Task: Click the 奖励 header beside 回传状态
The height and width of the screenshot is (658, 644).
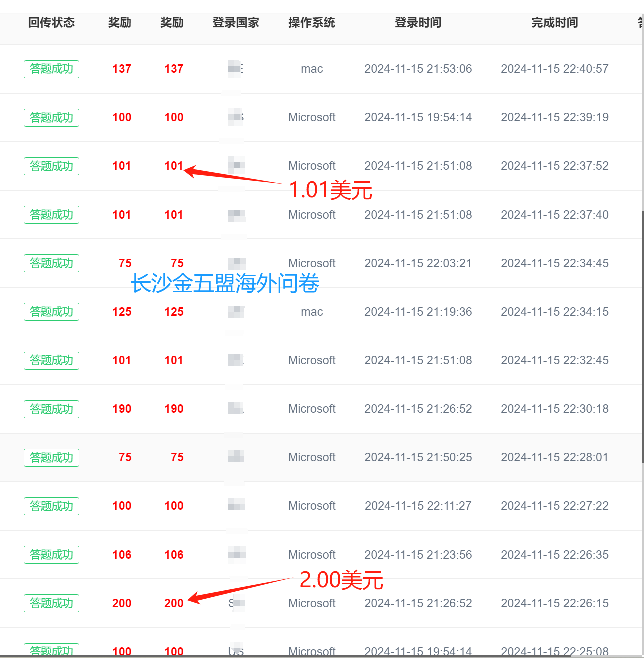Action: 120,23
